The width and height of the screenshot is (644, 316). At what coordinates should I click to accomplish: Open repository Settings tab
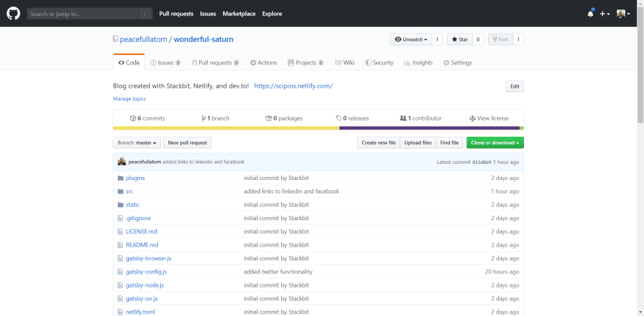(457, 63)
